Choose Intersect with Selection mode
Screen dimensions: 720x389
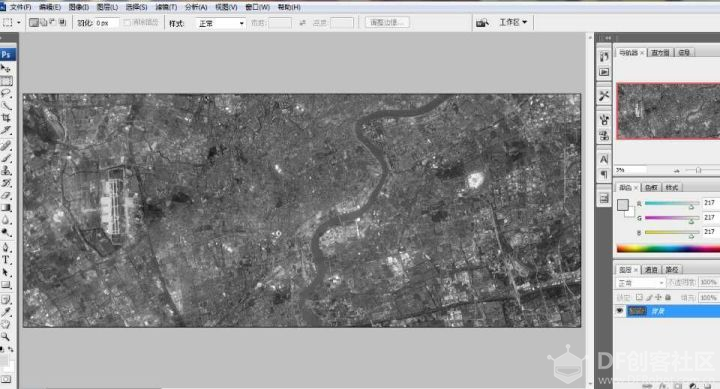coord(62,22)
